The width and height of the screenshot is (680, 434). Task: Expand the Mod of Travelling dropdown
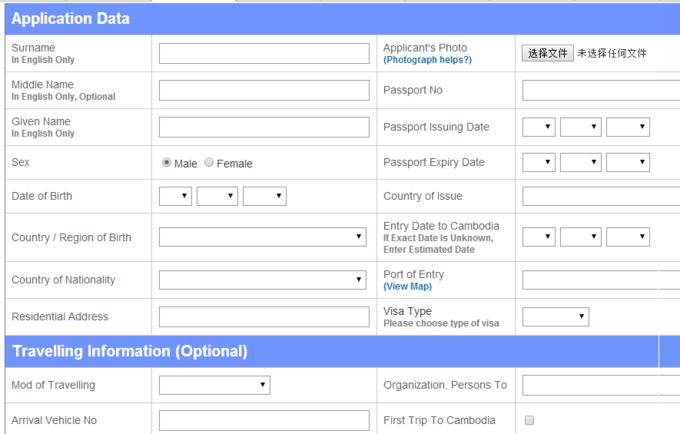(214, 385)
